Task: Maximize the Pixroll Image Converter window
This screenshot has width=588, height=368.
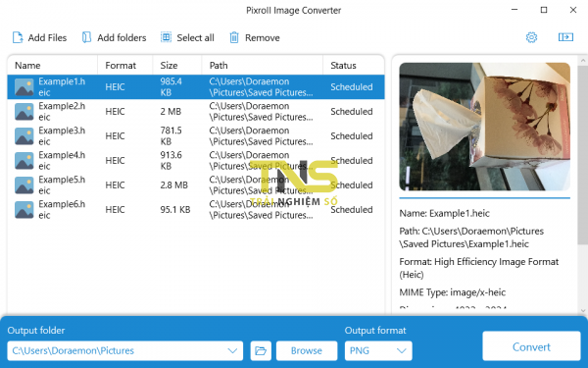Action: 544,10
